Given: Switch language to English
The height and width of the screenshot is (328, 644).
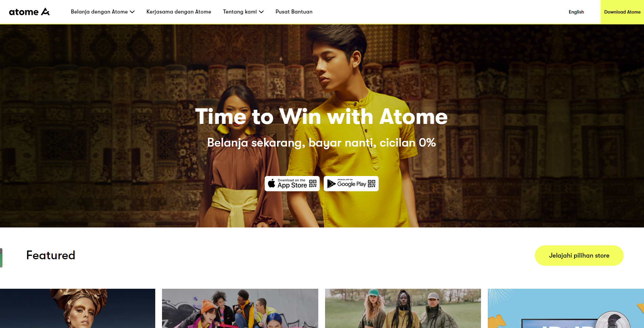Looking at the screenshot, I should [x=576, y=12].
